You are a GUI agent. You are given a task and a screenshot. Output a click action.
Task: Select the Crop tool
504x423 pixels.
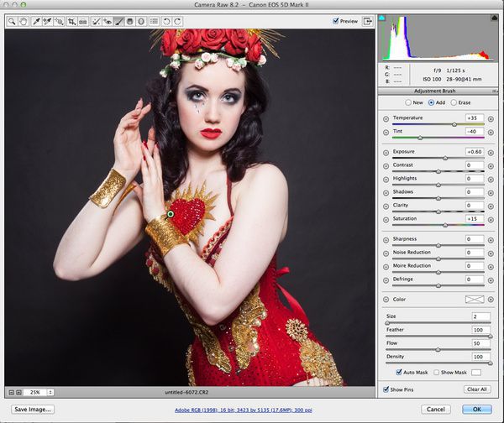(x=72, y=20)
